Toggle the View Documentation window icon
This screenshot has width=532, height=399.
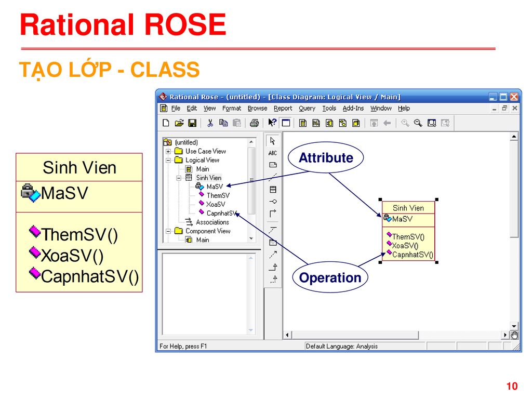pyautogui.click(x=286, y=123)
